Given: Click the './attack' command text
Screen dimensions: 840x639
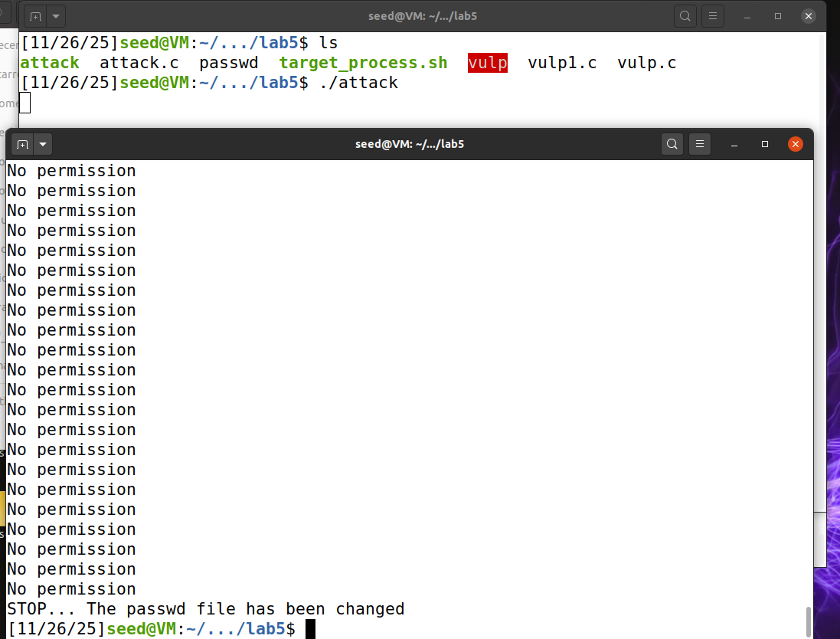Looking at the screenshot, I should [x=358, y=83].
